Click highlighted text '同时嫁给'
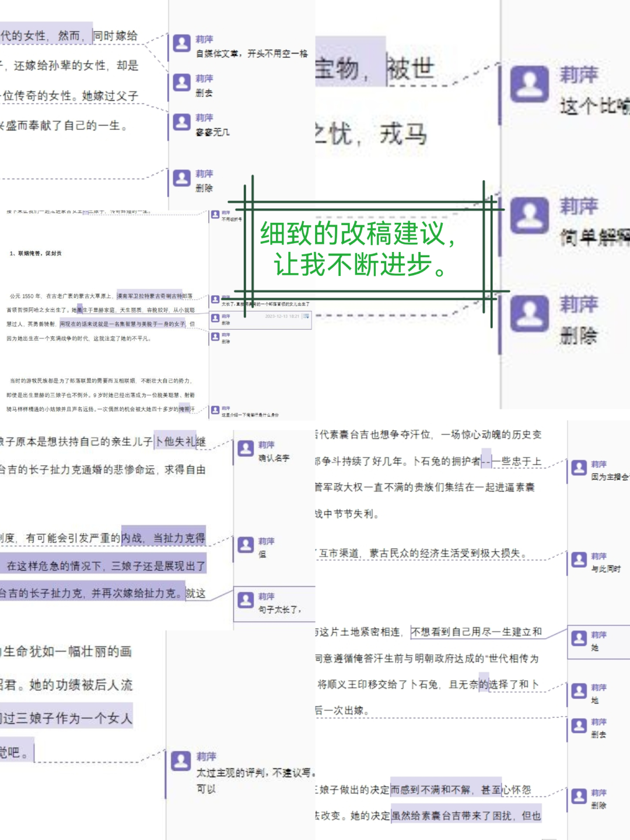Image resolution: width=630 pixels, height=840 pixels. pos(116,36)
